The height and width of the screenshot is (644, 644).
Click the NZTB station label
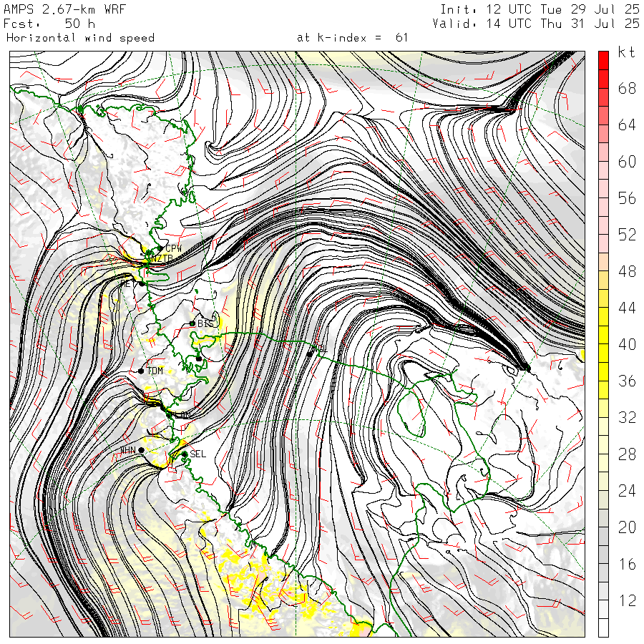click(x=162, y=259)
